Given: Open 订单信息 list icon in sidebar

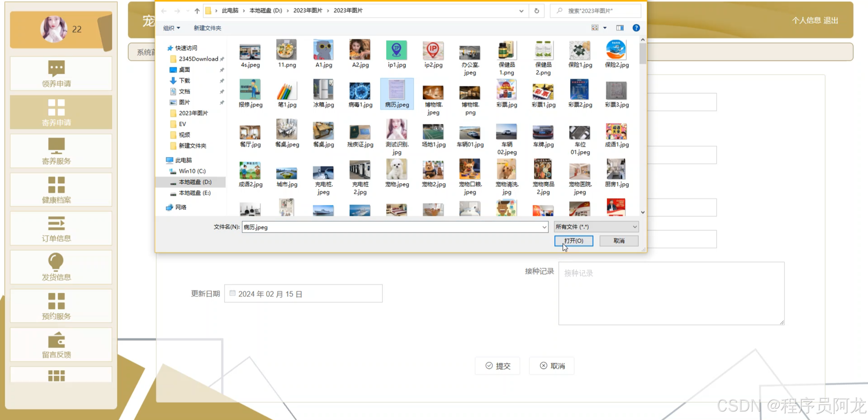Looking at the screenshot, I should 56,223.
